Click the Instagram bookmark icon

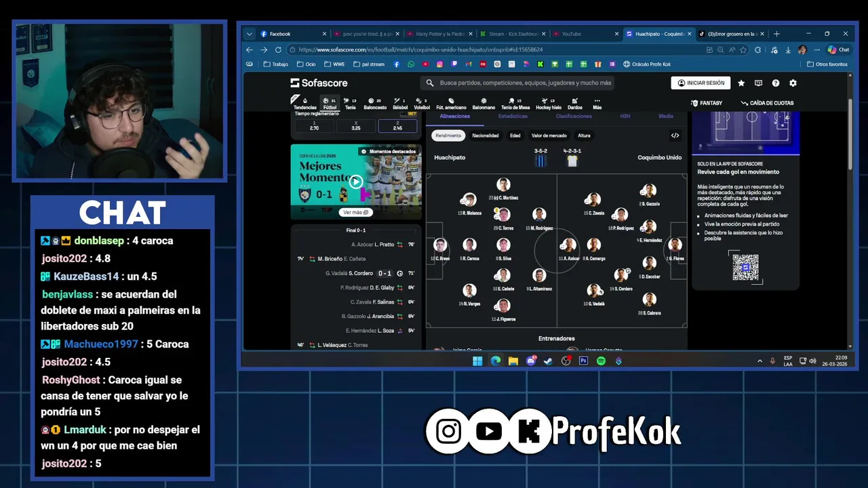(439, 64)
